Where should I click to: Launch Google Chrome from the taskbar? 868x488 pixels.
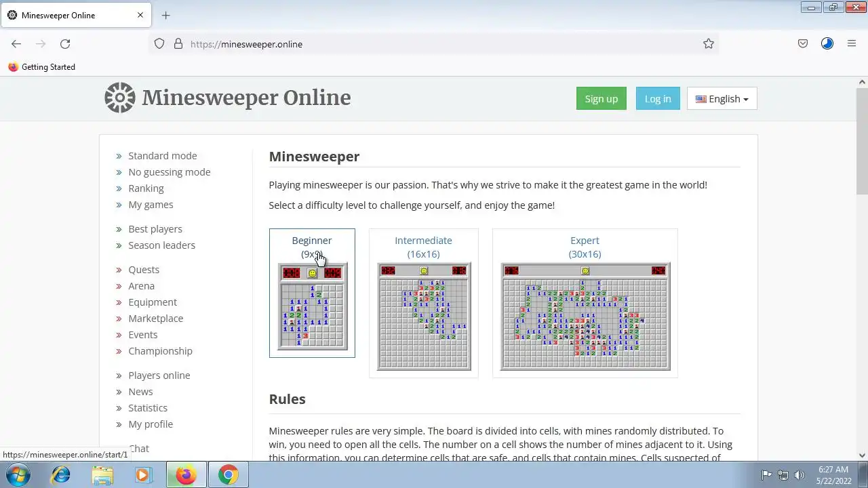[228, 475]
